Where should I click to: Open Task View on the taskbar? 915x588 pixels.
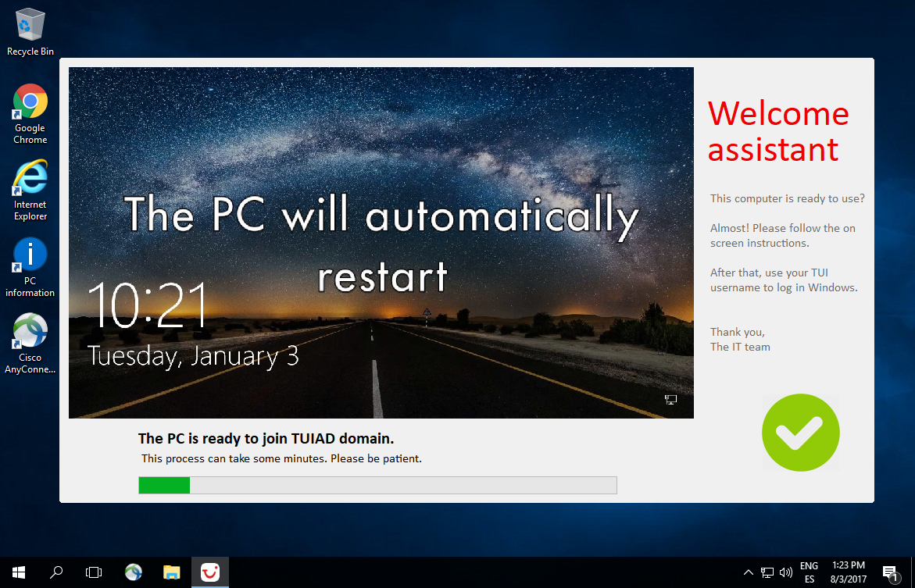point(93,572)
